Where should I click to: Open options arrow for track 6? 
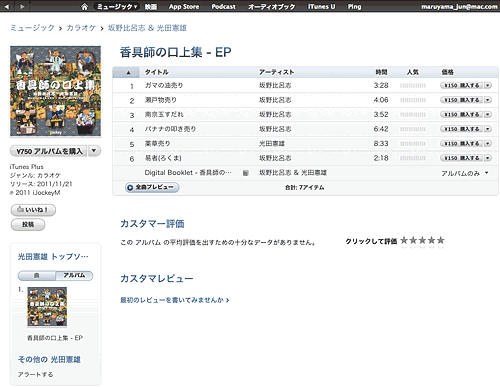click(x=488, y=158)
